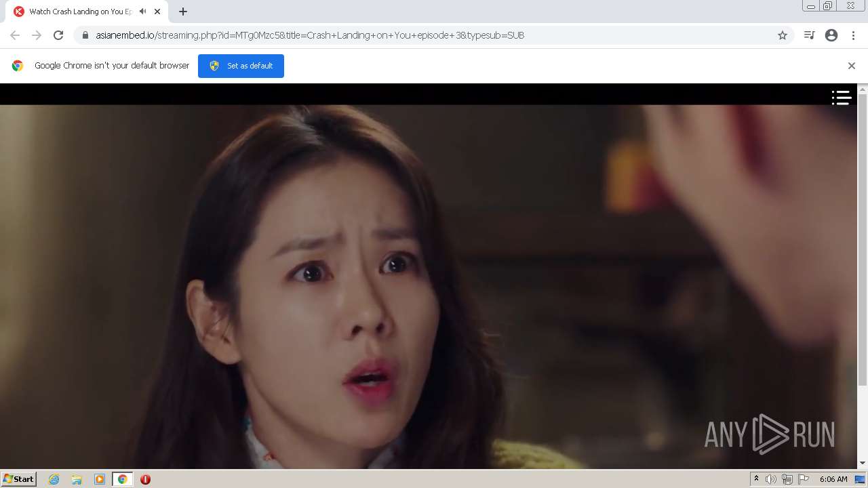Open Windows Explorer folder from taskbar
This screenshot has height=488, width=868.
point(77,479)
